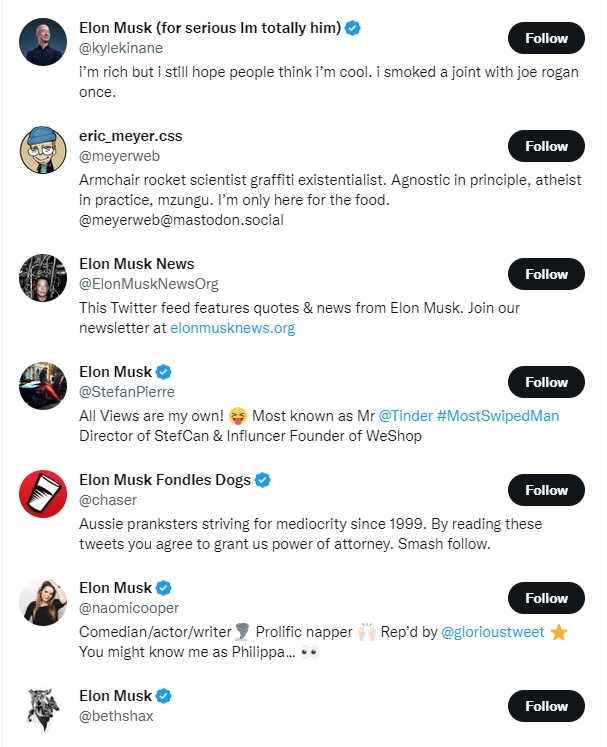Follow the @StefanPierre account
The height and width of the screenshot is (747, 607).
point(546,382)
